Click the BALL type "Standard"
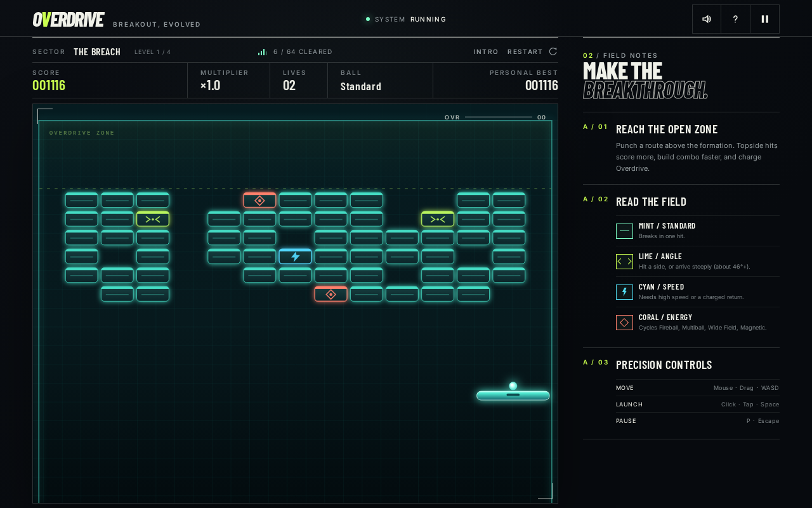Screen dimensions: 812x508 pyautogui.click(x=361, y=86)
